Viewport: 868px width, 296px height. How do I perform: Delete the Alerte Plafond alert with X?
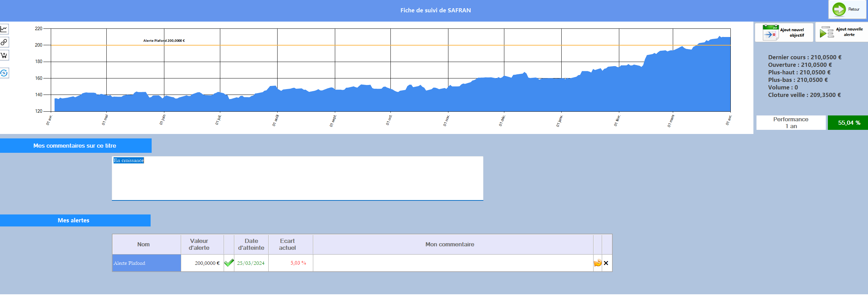coord(606,263)
